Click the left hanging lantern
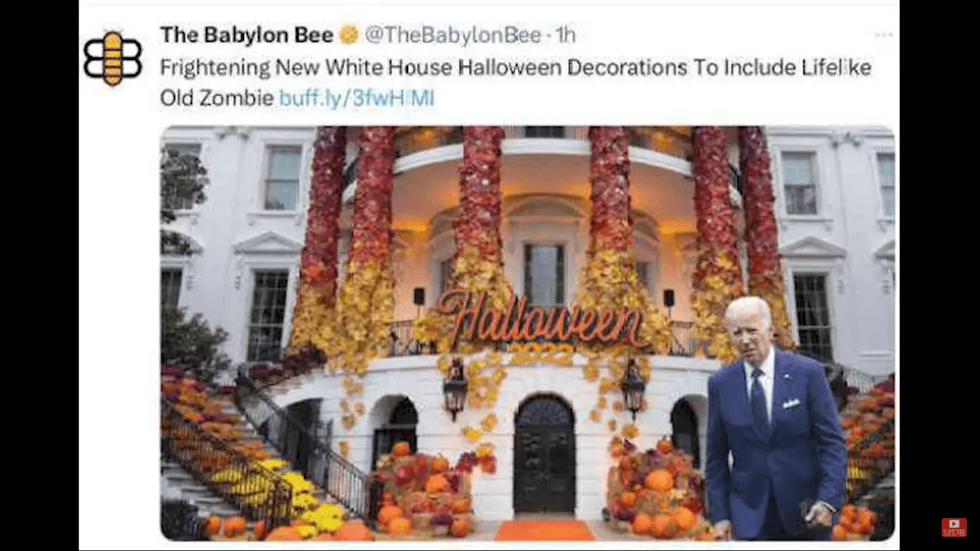The width and height of the screenshot is (980, 551). [x=455, y=389]
